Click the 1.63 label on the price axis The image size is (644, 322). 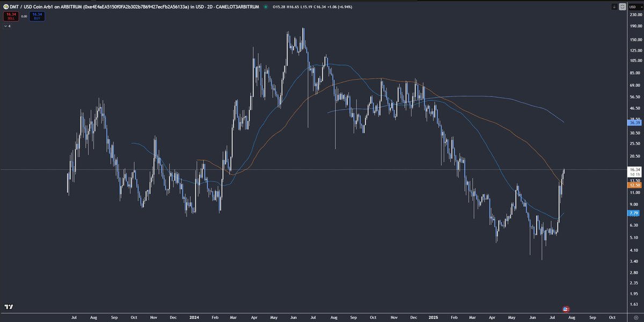[634, 304]
